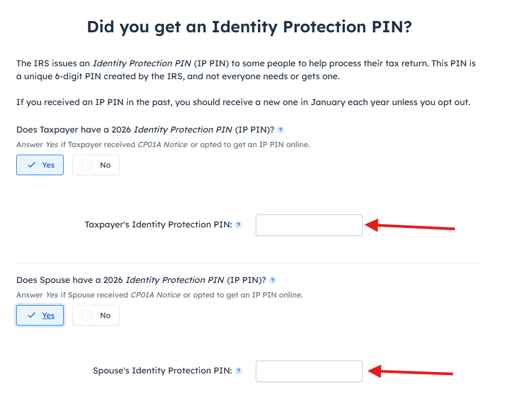Click empty radio circle in Taxpayer's No option
Screen dimensions: 532x408
click(x=87, y=165)
